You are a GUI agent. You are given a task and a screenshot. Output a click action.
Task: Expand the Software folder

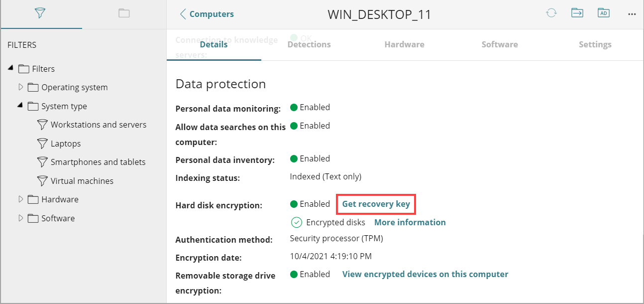pos(20,218)
